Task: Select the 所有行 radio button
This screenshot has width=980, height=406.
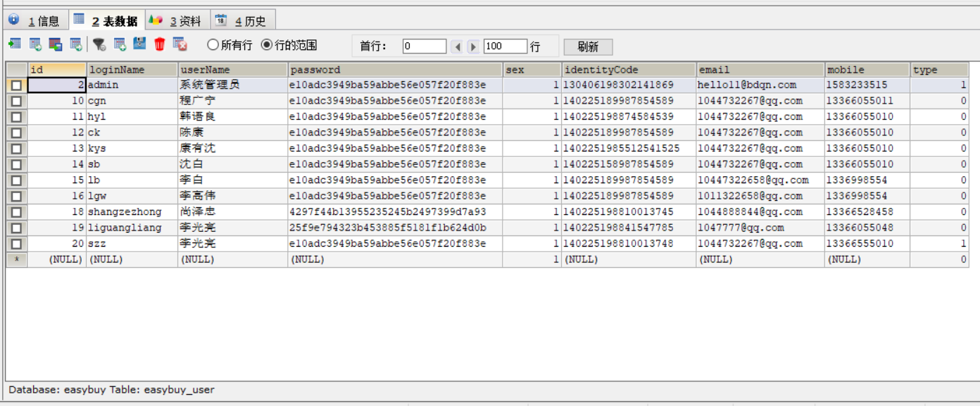Action: 230,45
